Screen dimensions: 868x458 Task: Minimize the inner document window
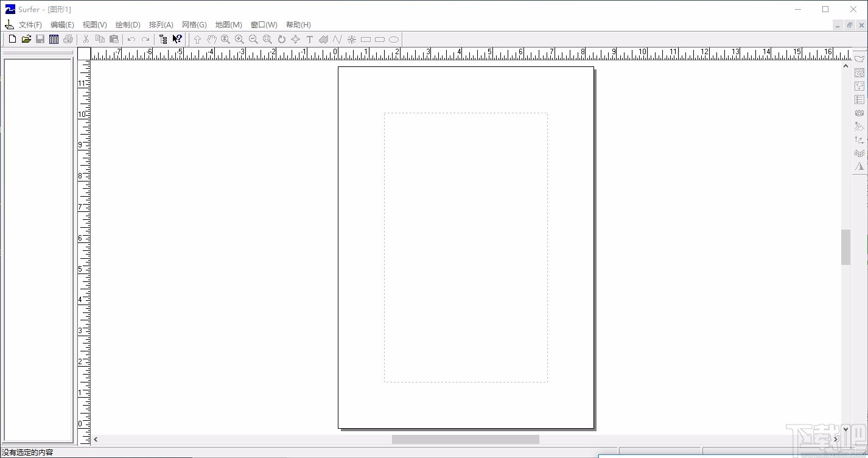point(838,25)
